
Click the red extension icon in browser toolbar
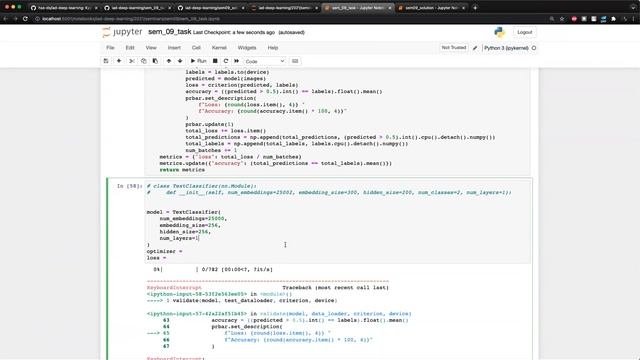point(574,19)
